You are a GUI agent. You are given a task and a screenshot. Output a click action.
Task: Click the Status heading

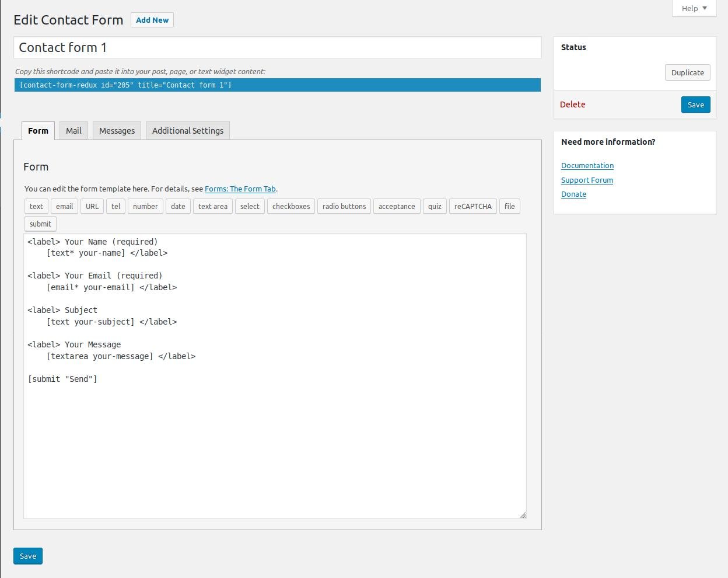coord(573,47)
